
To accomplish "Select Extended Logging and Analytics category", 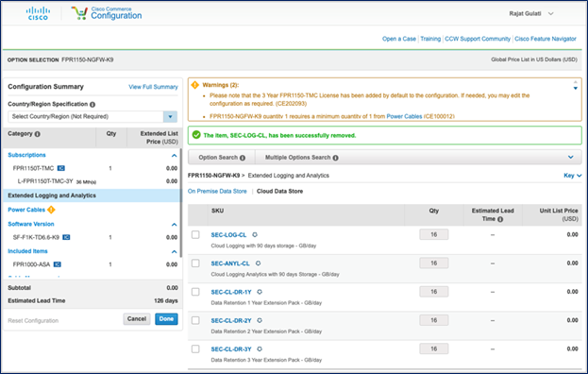I will click(x=92, y=195).
